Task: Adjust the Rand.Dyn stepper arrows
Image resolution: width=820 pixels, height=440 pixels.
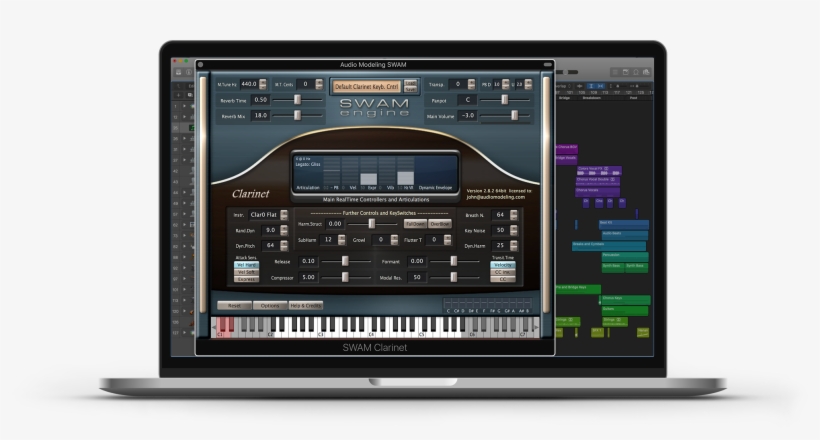Action: [x=284, y=230]
